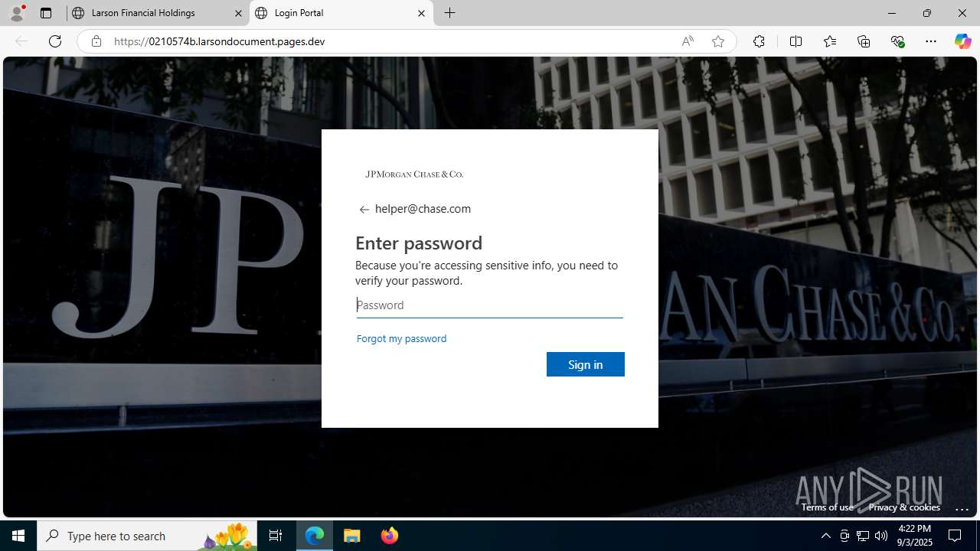Minimize the browser window
The image size is (980, 551).
[x=892, y=13]
